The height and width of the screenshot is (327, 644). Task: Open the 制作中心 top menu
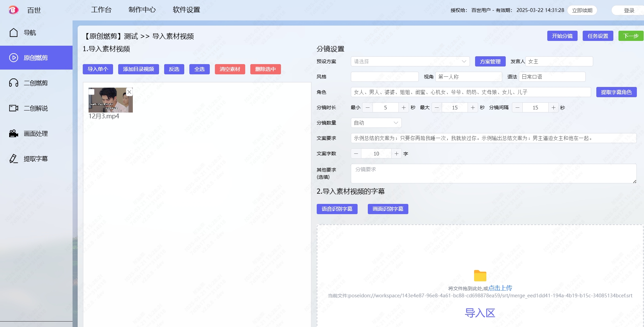tap(142, 10)
